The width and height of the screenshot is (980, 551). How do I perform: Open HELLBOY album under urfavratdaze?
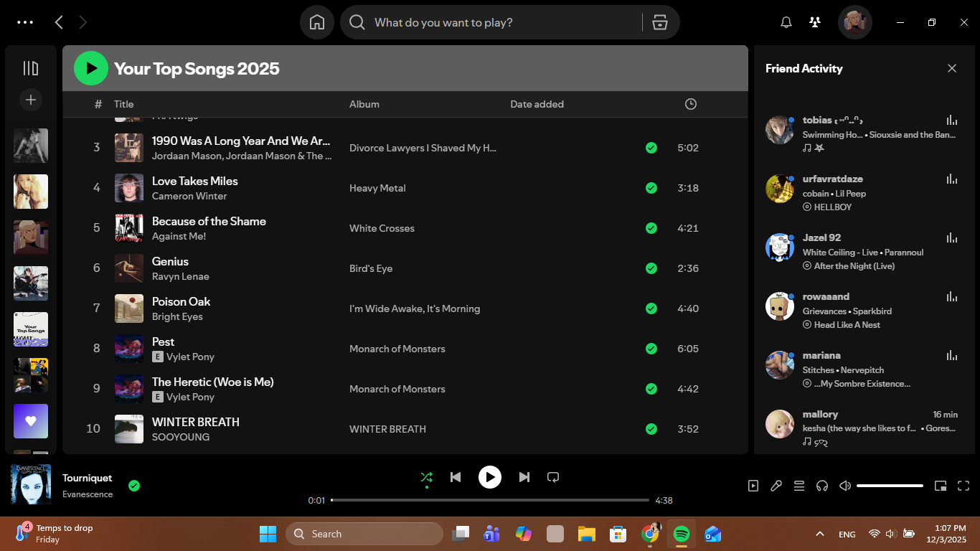833,207
